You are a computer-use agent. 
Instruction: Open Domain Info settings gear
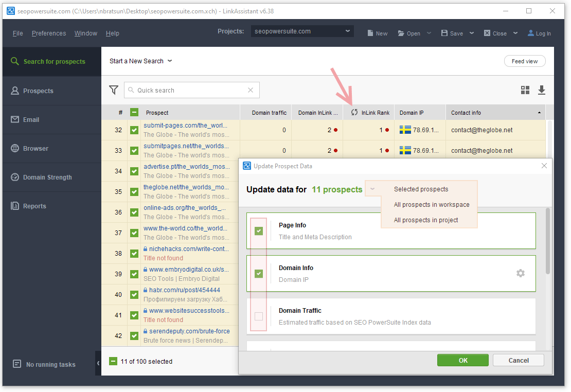[520, 273]
